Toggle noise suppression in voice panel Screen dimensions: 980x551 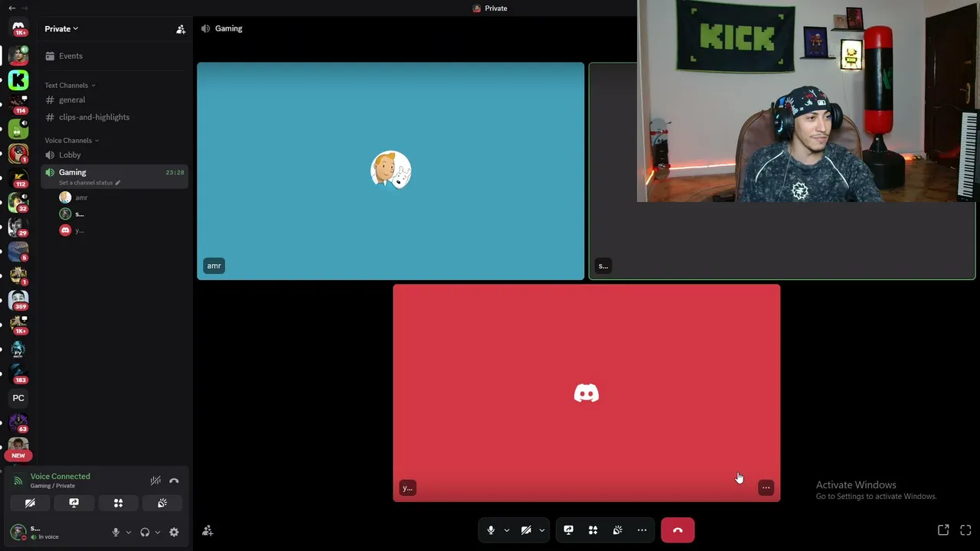click(x=155, y=481)
